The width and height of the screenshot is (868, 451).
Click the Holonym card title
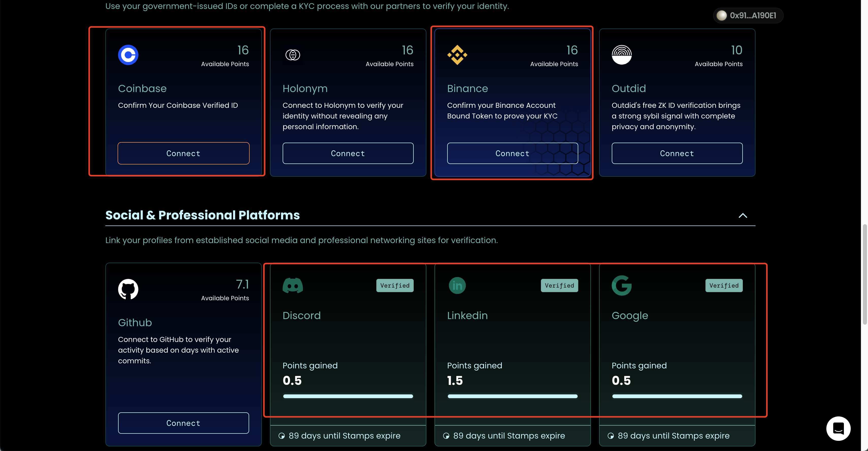coord(305,89)
